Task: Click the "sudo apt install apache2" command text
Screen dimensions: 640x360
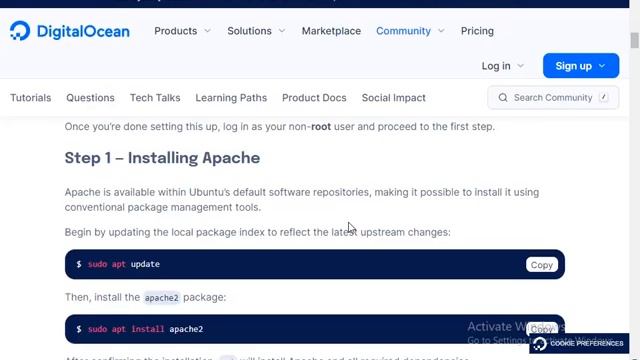Action: (x=145, y=329)
